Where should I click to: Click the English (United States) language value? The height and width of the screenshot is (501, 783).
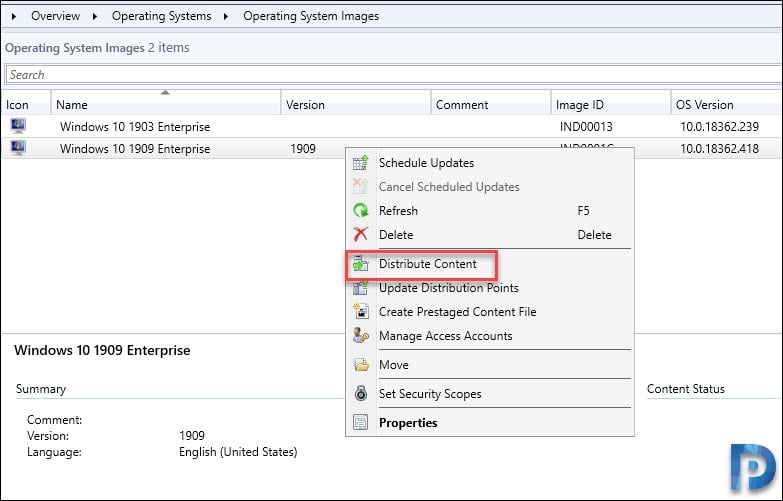(x=238, y=452)
